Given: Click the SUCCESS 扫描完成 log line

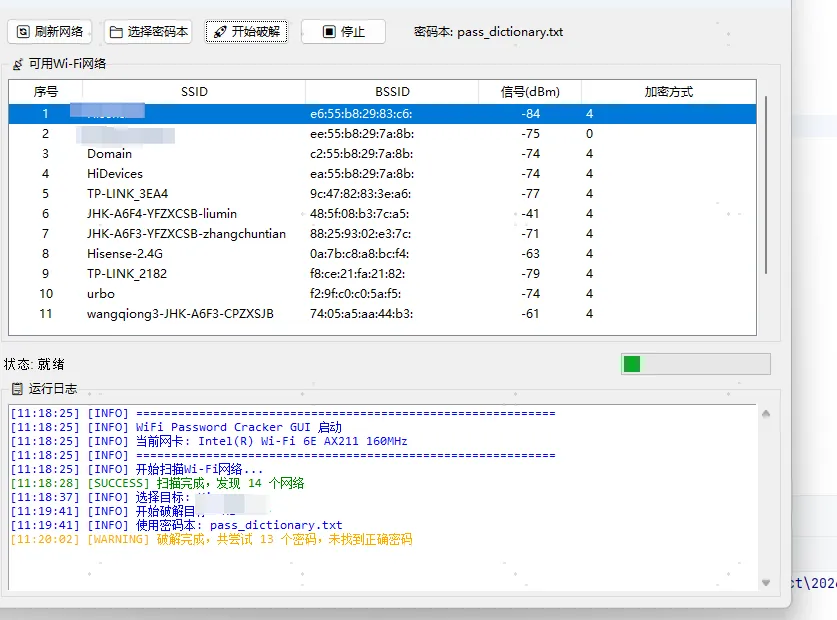Looking at the screenshot, I should pos(157,483).
